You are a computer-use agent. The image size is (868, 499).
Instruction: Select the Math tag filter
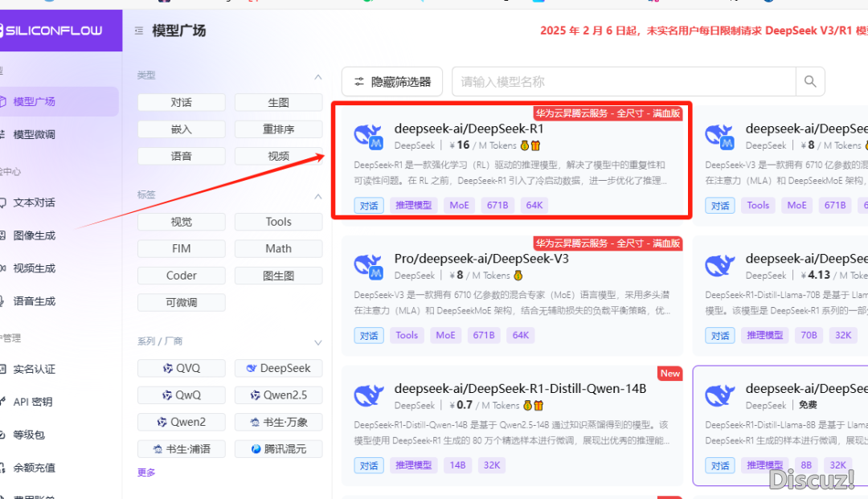tap(278, 249)
